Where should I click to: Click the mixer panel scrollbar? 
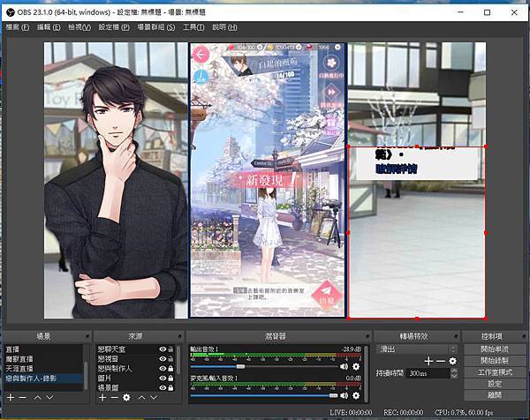(366, 373)
